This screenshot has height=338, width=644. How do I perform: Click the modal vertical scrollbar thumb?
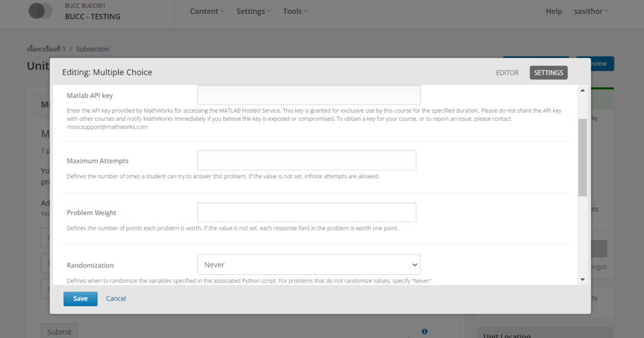tap(582, 157)
